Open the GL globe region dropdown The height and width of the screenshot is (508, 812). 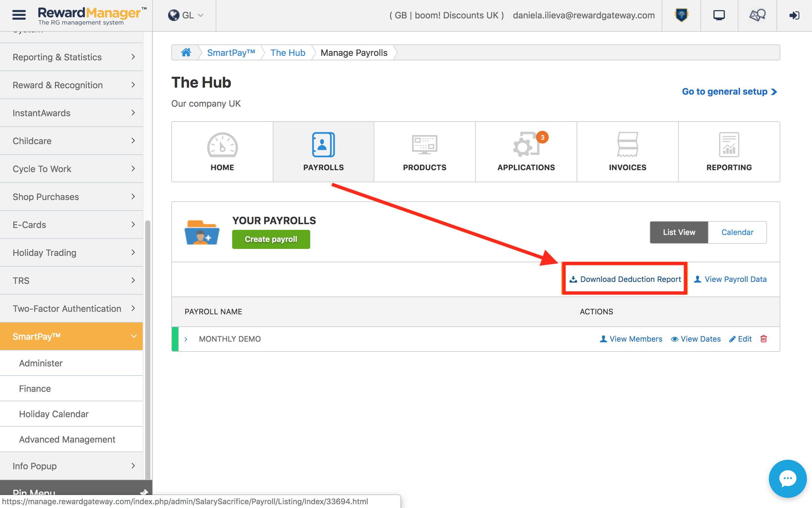pos(186,16)
